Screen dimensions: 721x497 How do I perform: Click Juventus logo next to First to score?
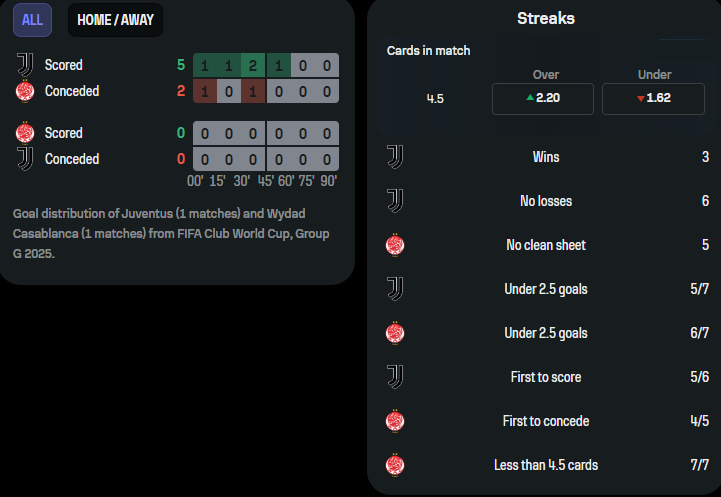click(395, 377)
